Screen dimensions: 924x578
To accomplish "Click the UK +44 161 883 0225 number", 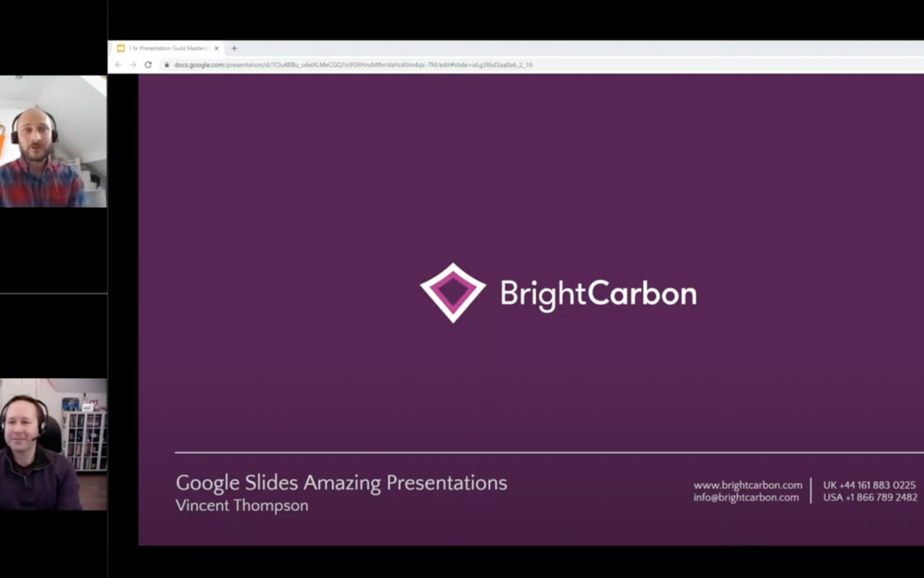I will coord(869,486).
